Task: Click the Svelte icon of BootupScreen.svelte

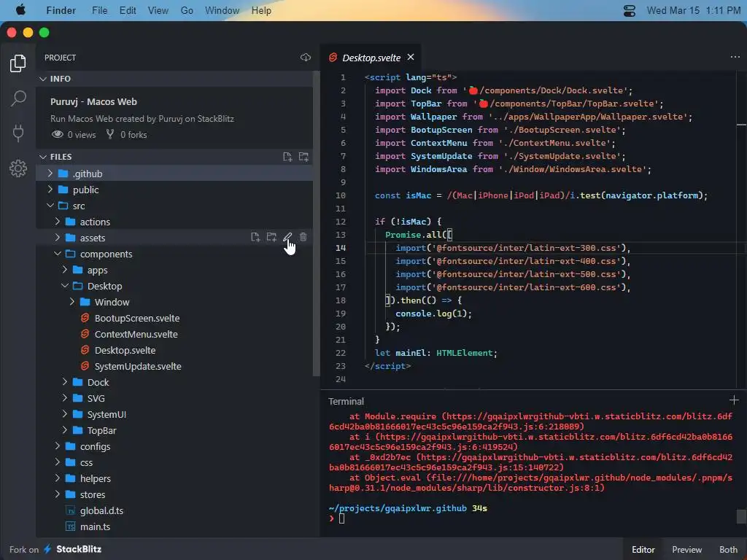Action: (x=85, y=318)
